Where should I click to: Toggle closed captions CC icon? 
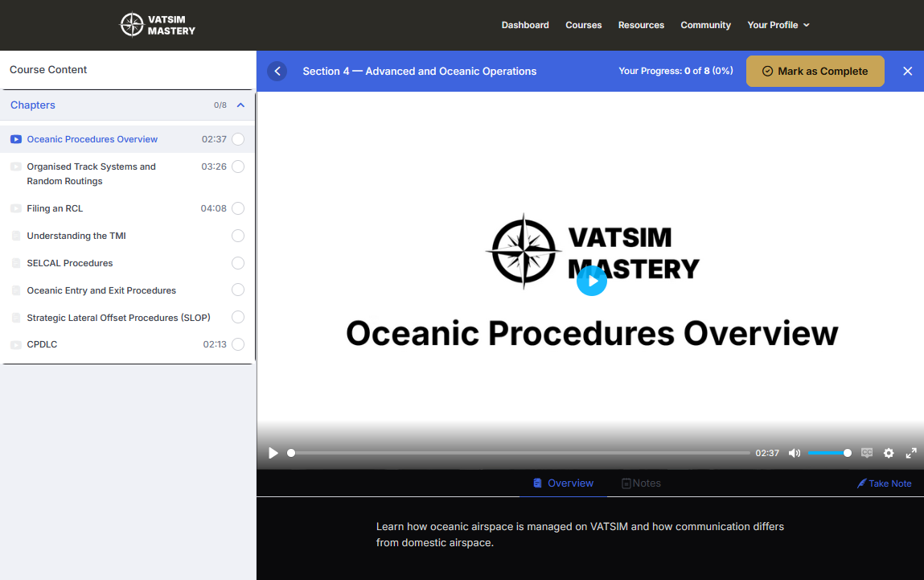coord(867,453)
